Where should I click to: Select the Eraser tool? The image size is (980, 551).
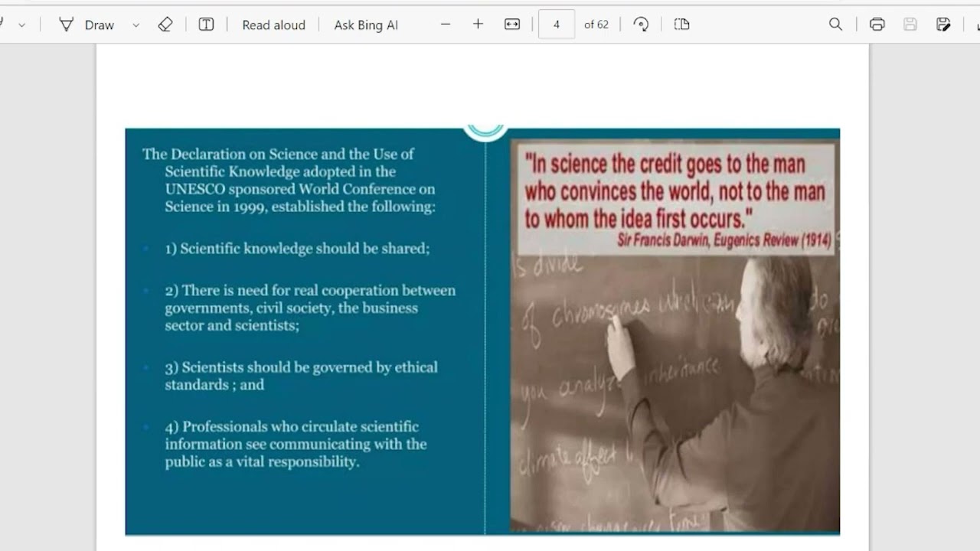tap(165, 24)
